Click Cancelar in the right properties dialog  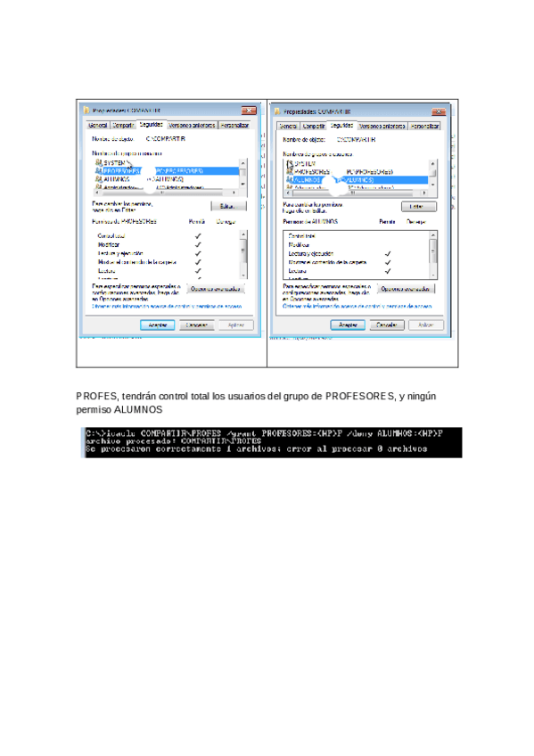click(x=387, y=325)
